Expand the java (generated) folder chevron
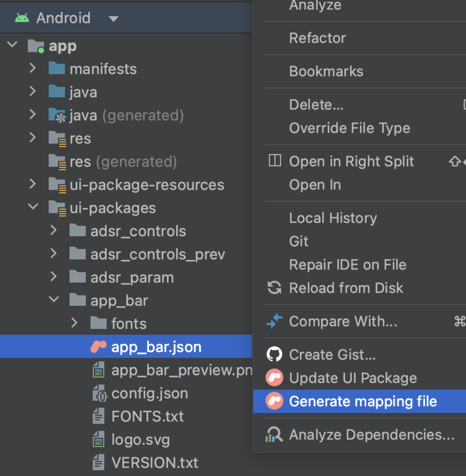Image resolution: width=466 pixels, height=476 pixels. [x=33, y=114]
